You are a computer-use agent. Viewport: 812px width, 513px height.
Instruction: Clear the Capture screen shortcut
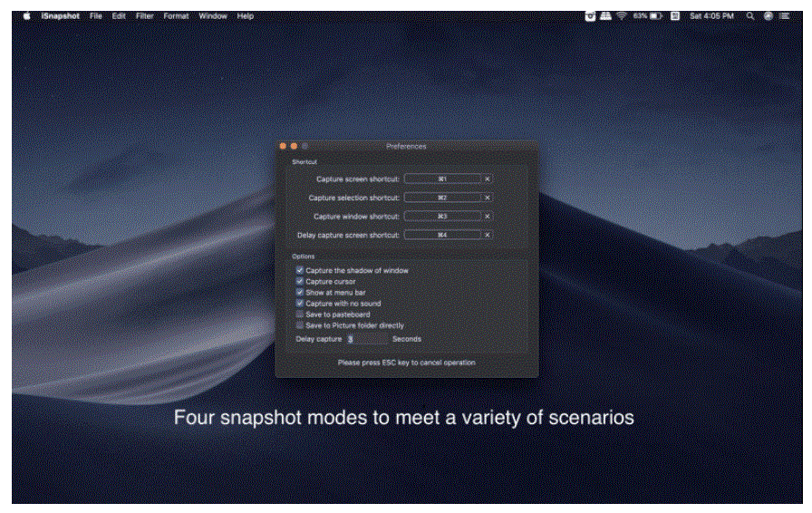488,179
